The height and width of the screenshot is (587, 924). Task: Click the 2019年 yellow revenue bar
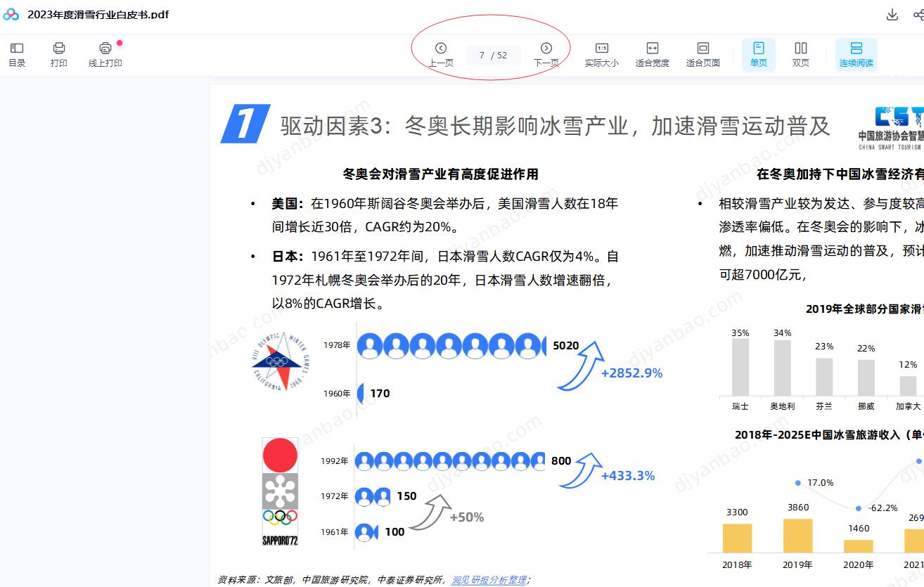[x=798, y=536]
